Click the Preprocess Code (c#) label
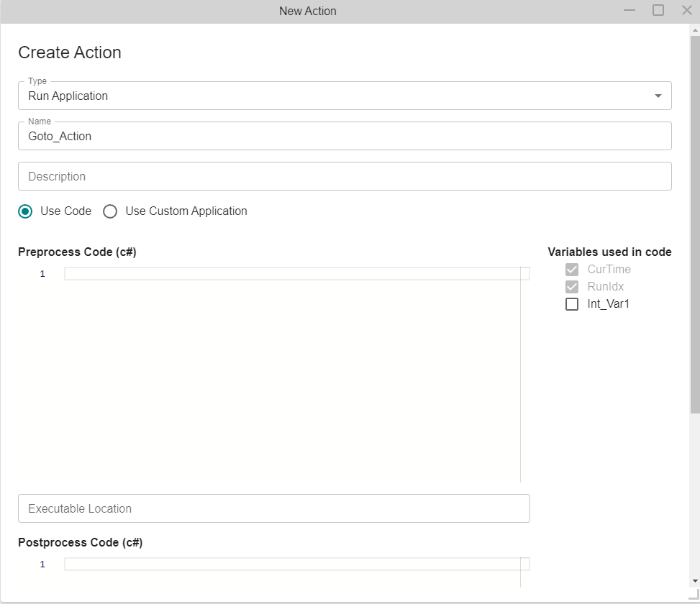 point(77,252)
